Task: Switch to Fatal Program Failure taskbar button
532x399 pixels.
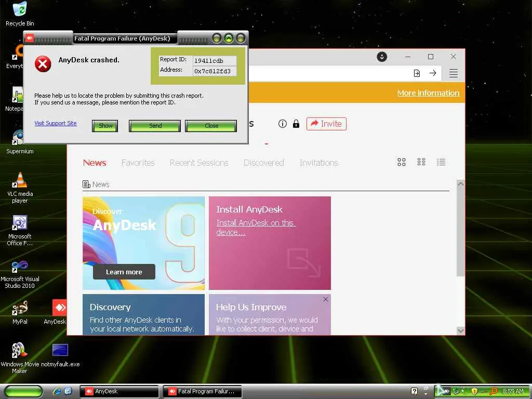Action: [203, 391]
